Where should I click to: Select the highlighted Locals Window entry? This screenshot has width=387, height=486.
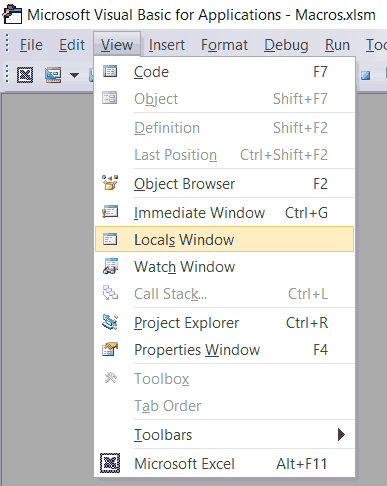coord(224,239)
